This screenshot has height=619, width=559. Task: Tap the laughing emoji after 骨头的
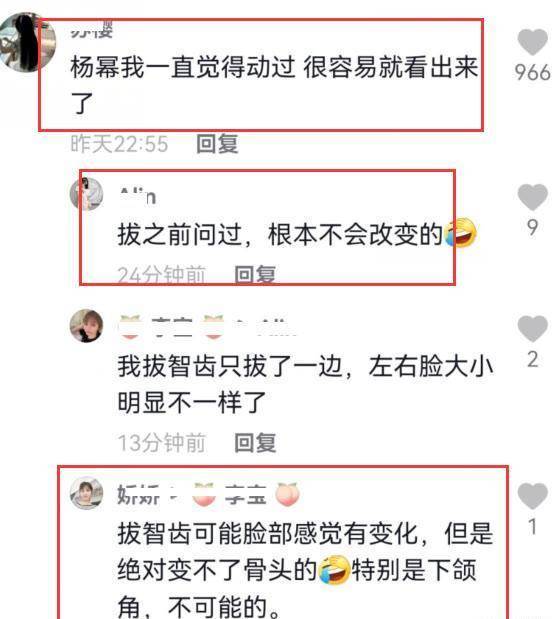point(334,570)
